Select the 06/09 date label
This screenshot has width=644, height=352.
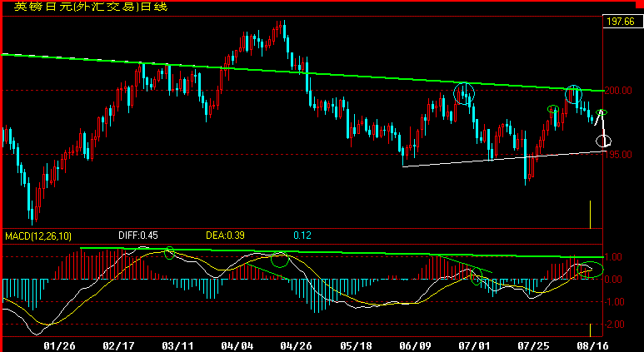pos(415,346)
